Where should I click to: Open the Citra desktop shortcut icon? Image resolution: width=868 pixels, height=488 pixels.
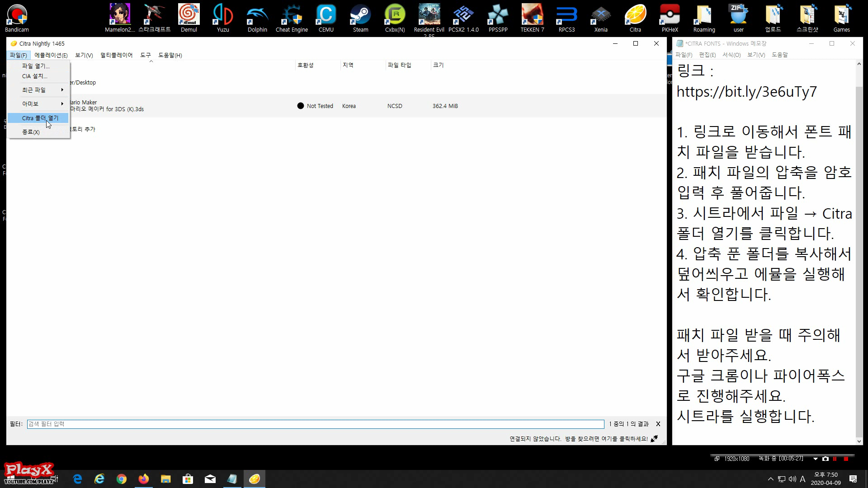[x=635, y=18]
